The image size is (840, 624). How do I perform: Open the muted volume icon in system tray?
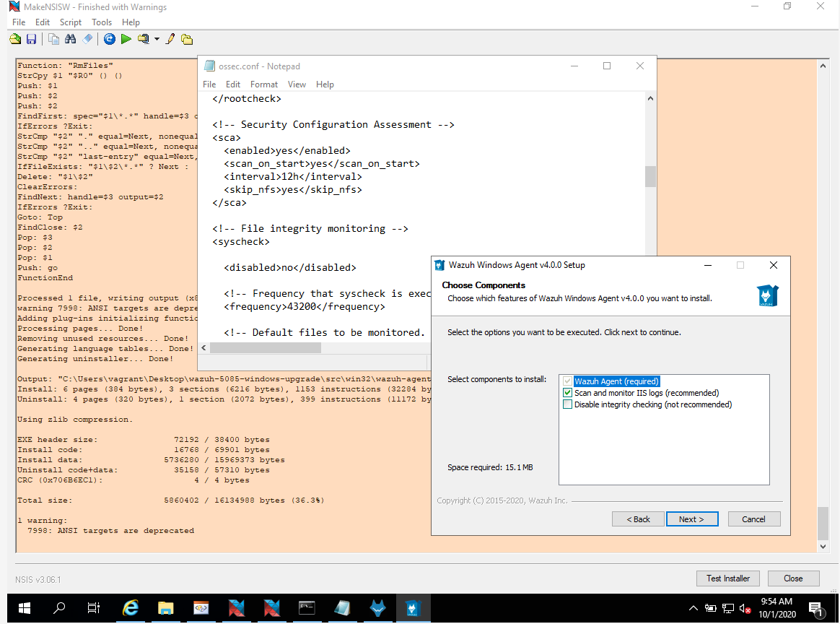coord(743,609)
